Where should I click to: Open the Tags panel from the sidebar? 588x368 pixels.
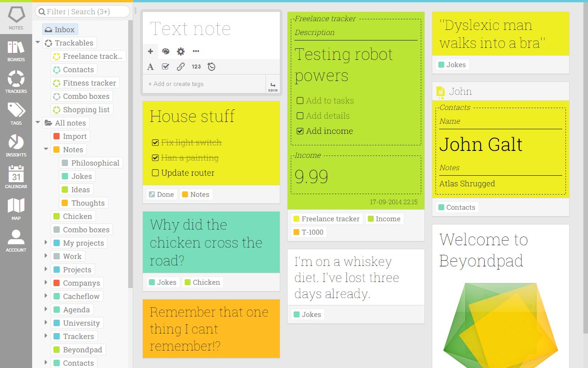[16, 114]
